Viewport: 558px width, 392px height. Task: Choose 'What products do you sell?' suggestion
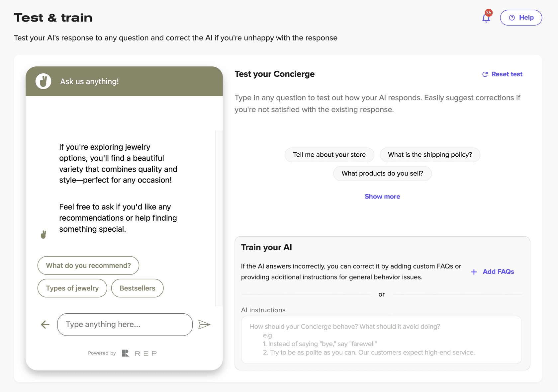pos(382,173)
